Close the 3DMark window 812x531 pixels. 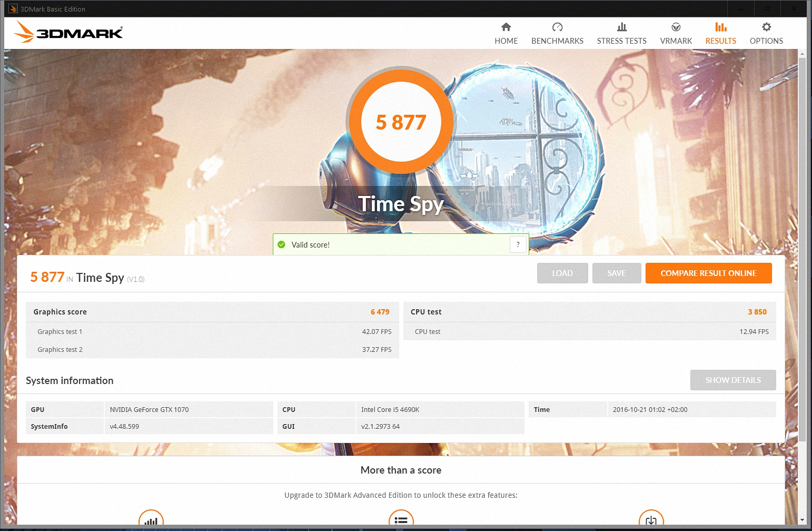(794, 9)
